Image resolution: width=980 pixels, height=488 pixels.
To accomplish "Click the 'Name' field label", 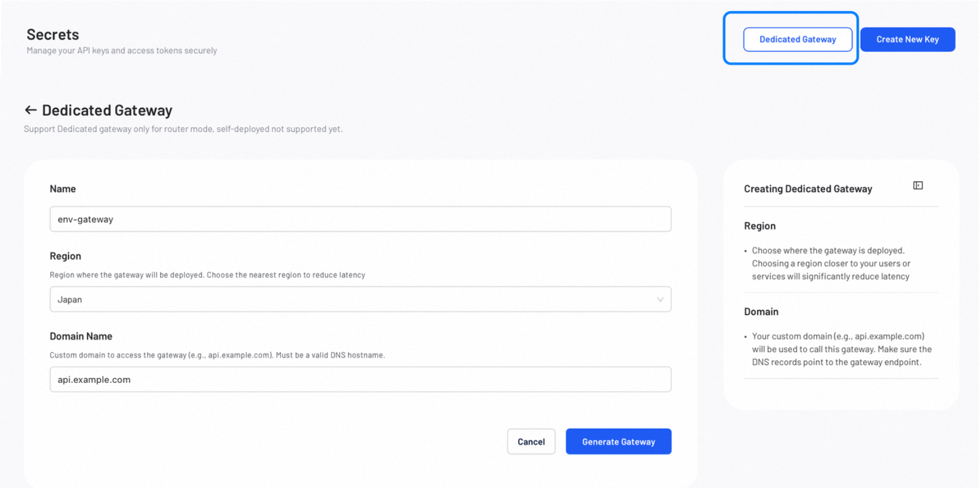I will (x=63, y=189).
